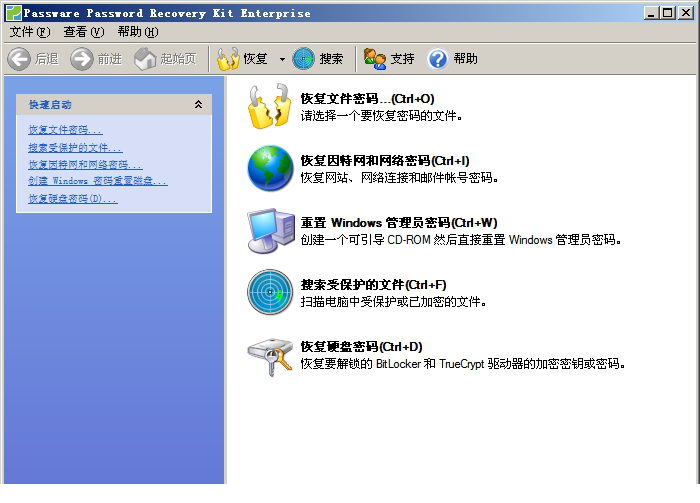Open sidebar link 恢复硬盘密码(D)...

73,199
